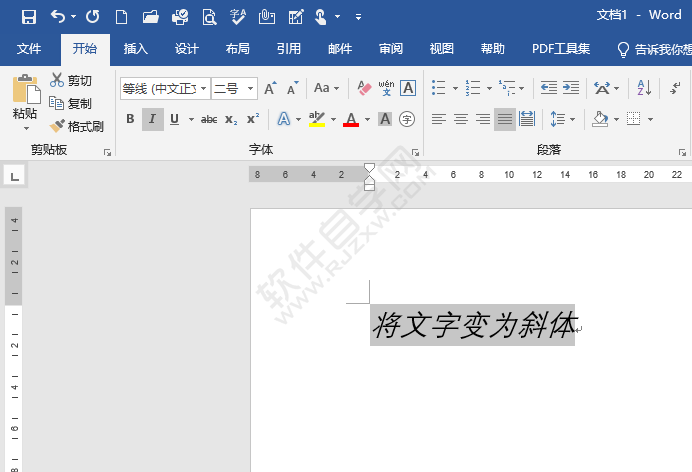Image resolution: width=692 pixels, height=472 pixels.
Task: Save the document with the floppy icon
Action: pos(29,17)
